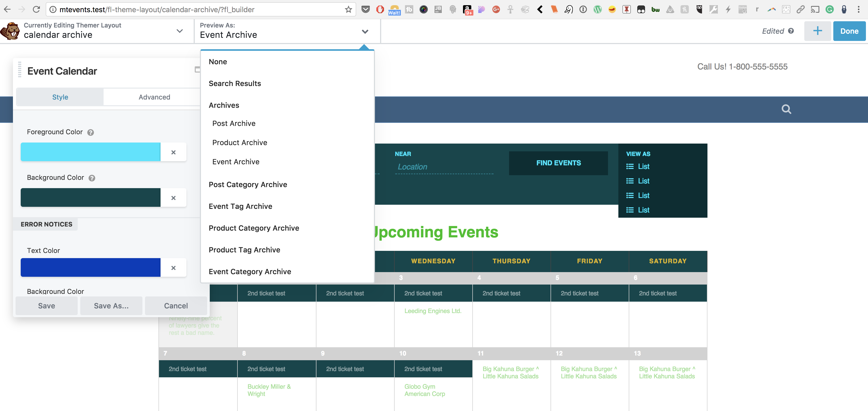This screenshot has height=411, width=868.
Task: Open the red stop-hand ad blocker extension
Action: [x=380, y=9]
